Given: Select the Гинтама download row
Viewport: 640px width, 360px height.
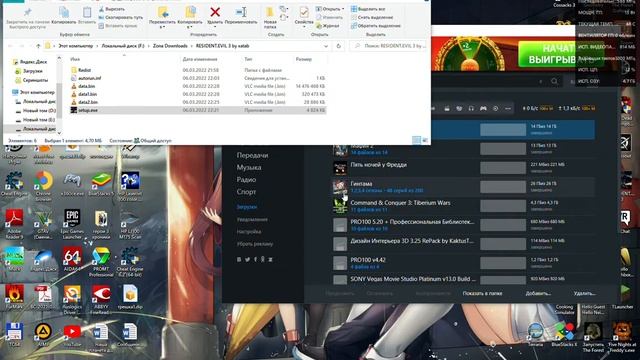Looking at the screenshot, I should tap(462, 187).
